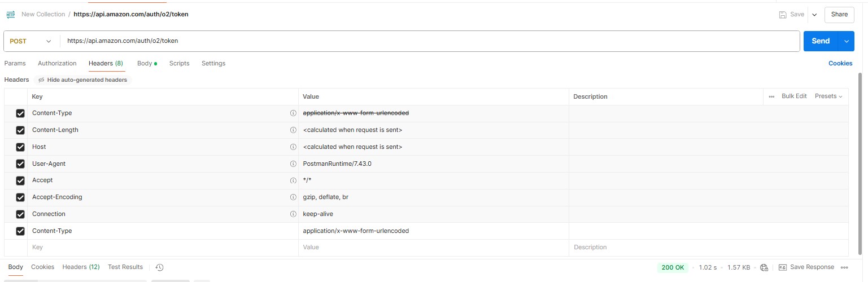This screenshot has width=868, height=282.
Task: Open the request Settings tab
Action: (213, 64)
